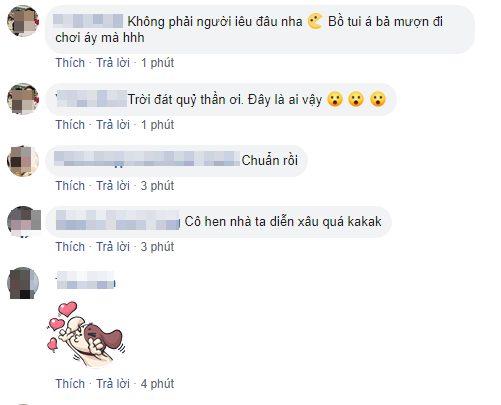Click avatar beside "Cô hen nhà ta" comment
This screenshot has height=405, width=501.
(x=24, y=221)
